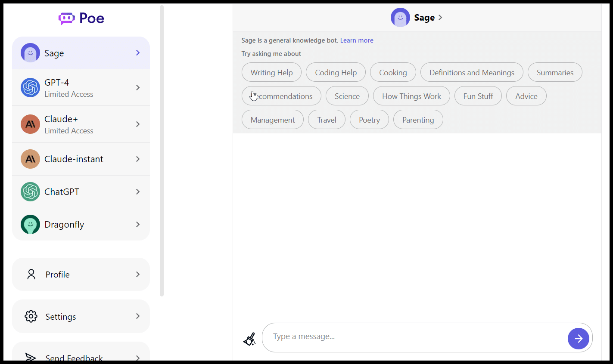Choose the Coding Help suggestion
613x364 pixels.
336,72
